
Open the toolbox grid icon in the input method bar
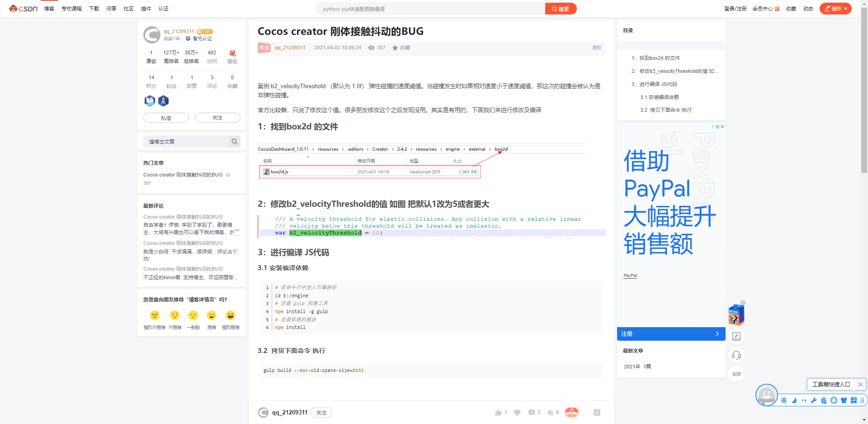pyautogui.click(x=854, y=400)
